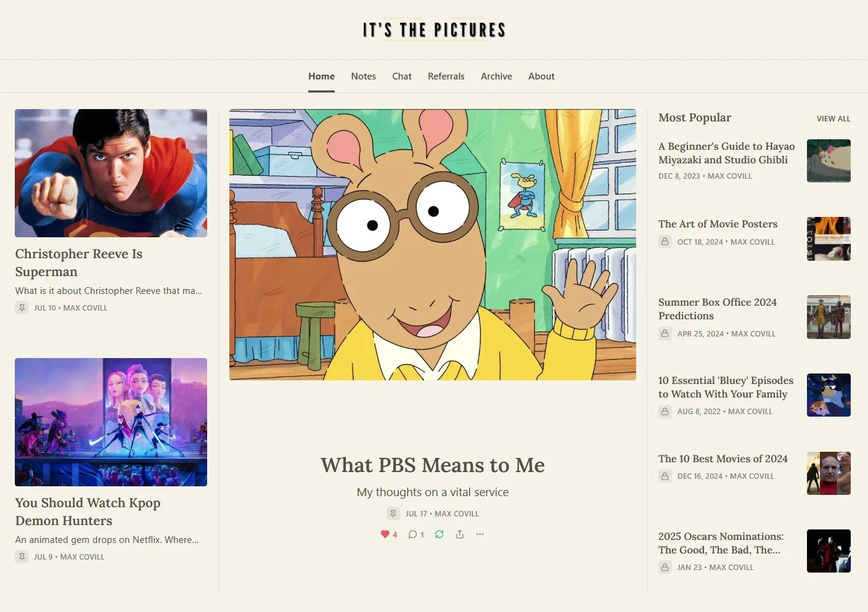This screenshot has width=868, height=612.
Task: Click the lock icon beside OCT 18, 2024
Action: pos(665,242)
